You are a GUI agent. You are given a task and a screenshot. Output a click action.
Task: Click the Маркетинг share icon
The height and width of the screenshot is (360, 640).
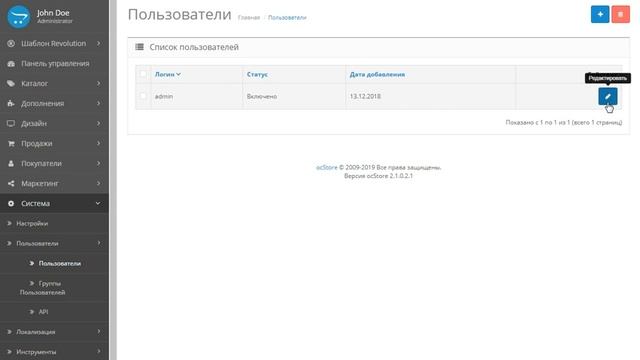(11, 183)
